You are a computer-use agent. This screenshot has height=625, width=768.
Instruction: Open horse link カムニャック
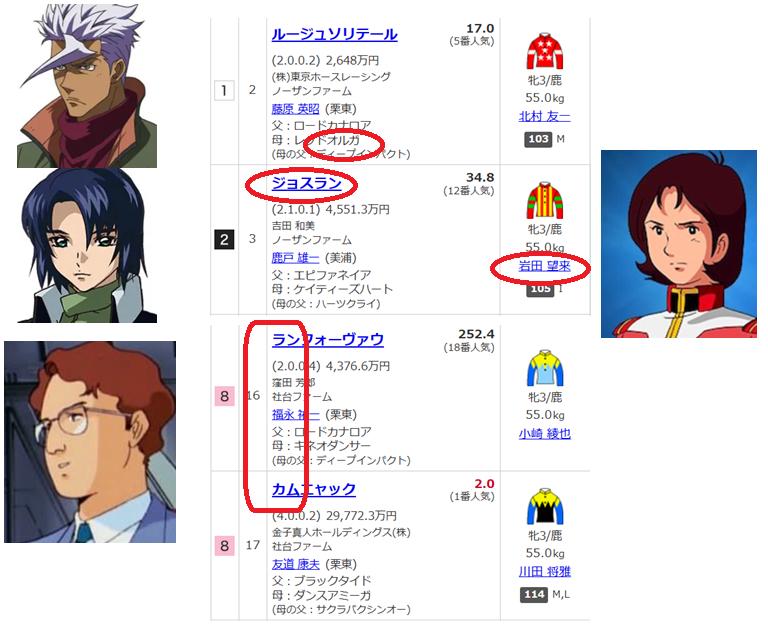click(x=313, y=489)
